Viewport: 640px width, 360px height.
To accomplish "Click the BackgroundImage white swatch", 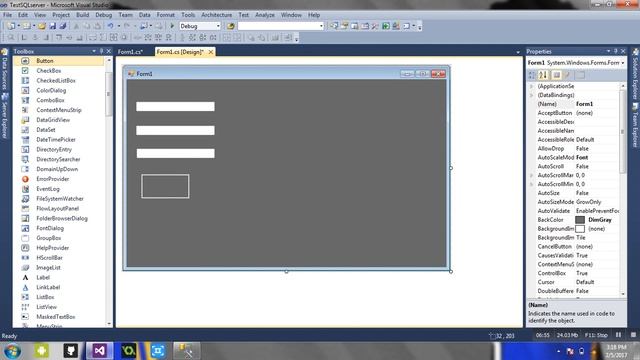I will [x=580, y=229].
